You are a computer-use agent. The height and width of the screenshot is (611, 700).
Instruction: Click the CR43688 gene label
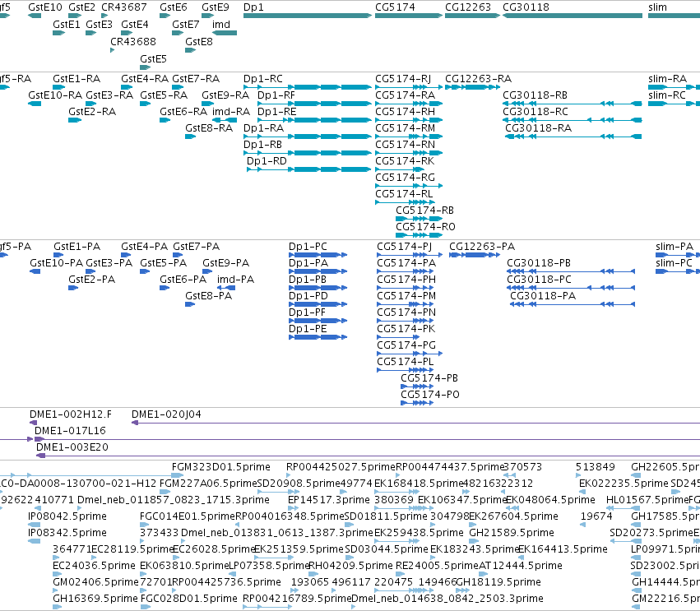tap(133, 41)
